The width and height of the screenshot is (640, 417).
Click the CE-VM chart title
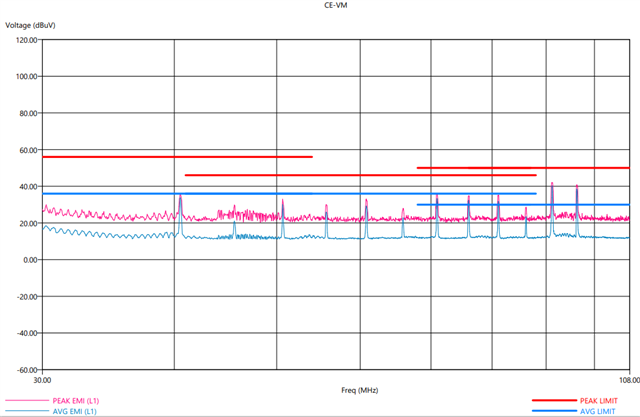(x=336, y=5)
